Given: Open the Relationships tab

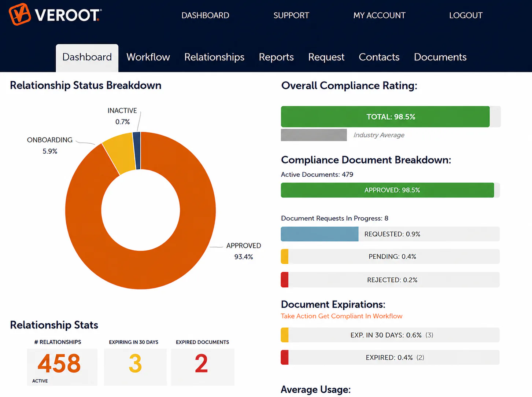Looking at the screenshot, I should pos(214,57).
